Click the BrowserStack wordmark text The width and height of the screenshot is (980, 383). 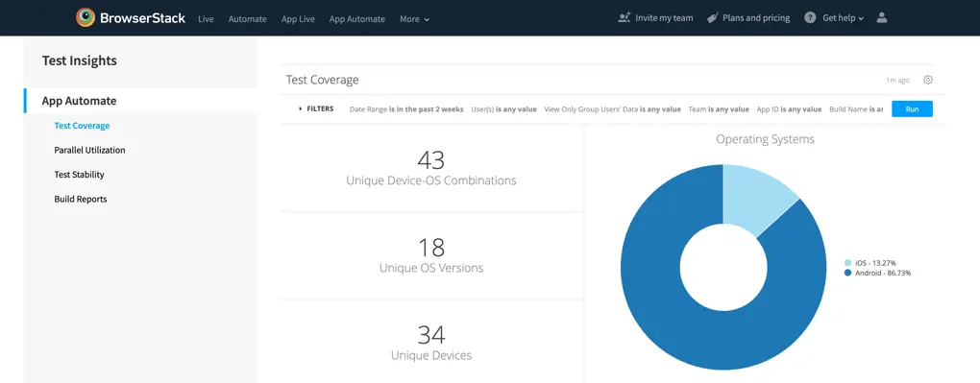pos(142,18)
